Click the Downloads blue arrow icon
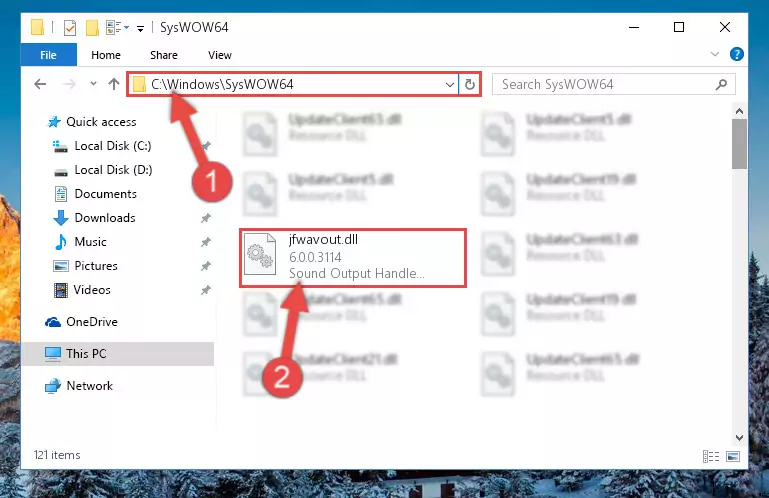The image size is (769, 498). pos(61,218)
